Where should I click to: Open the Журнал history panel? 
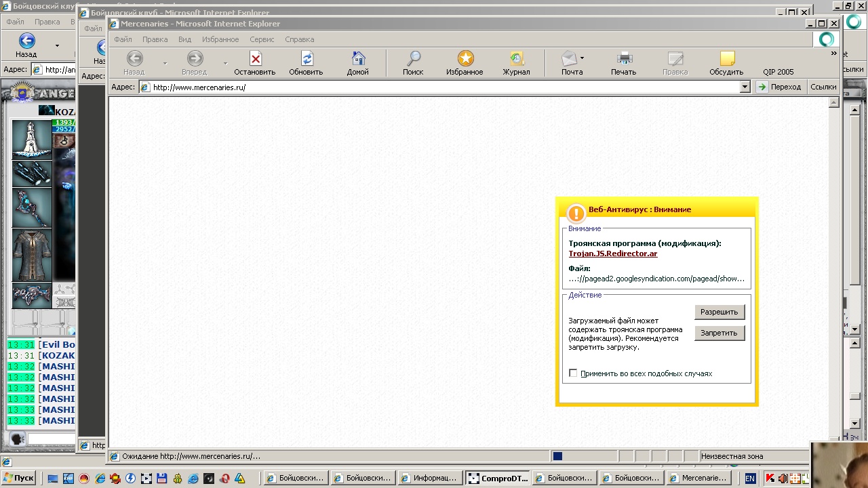point(516,63)
